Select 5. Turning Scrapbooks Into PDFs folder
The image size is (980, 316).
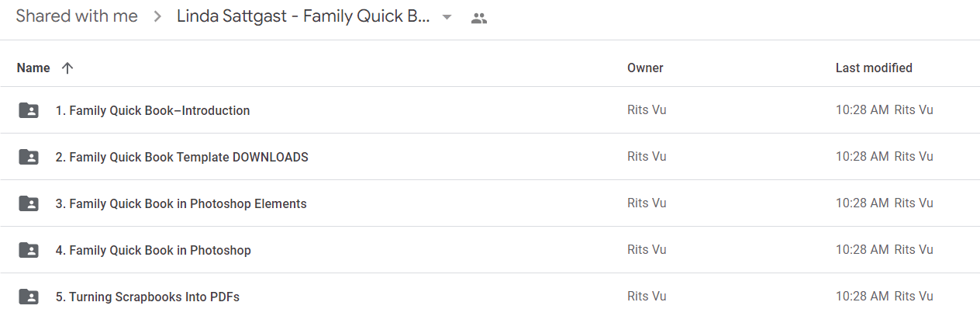(490, 297)
